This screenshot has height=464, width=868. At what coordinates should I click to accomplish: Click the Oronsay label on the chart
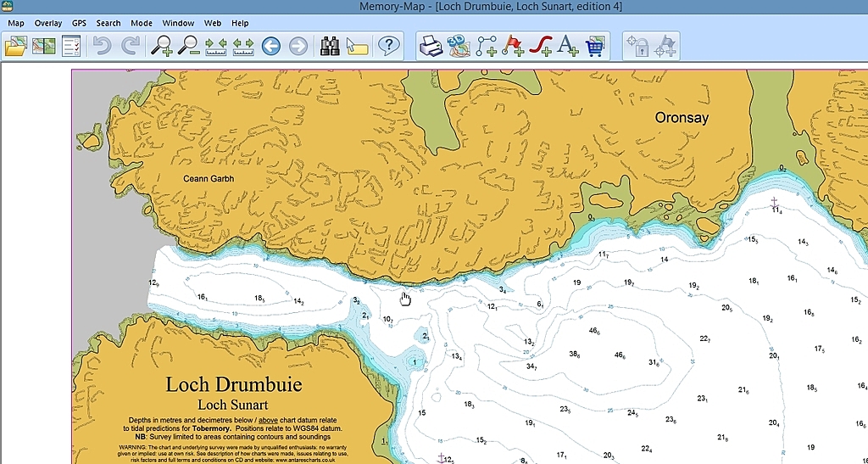[682, 117]
